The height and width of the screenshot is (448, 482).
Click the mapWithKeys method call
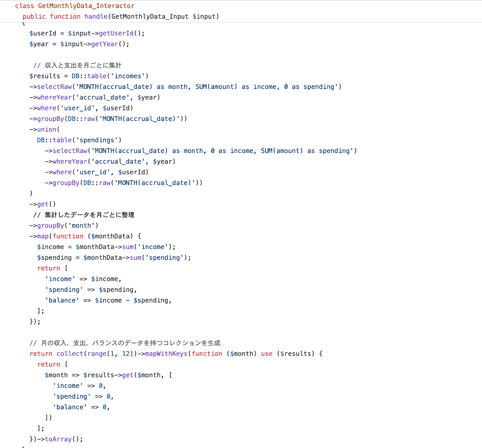(x=166, y=354)
